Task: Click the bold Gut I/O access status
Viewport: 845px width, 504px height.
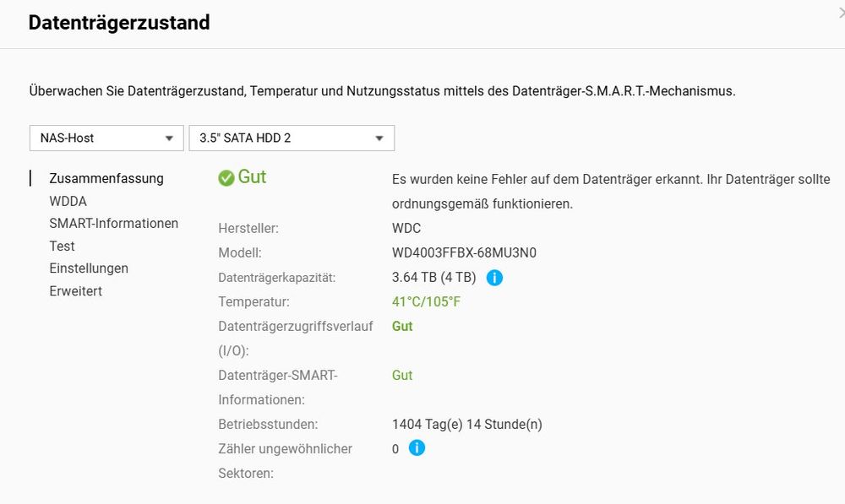Action: 402,327
